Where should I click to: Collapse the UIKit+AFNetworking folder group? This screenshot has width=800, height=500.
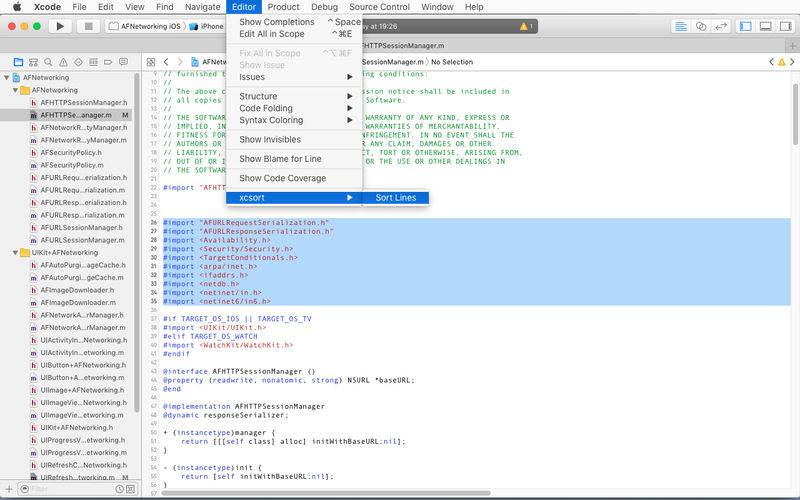pos(15,253)
